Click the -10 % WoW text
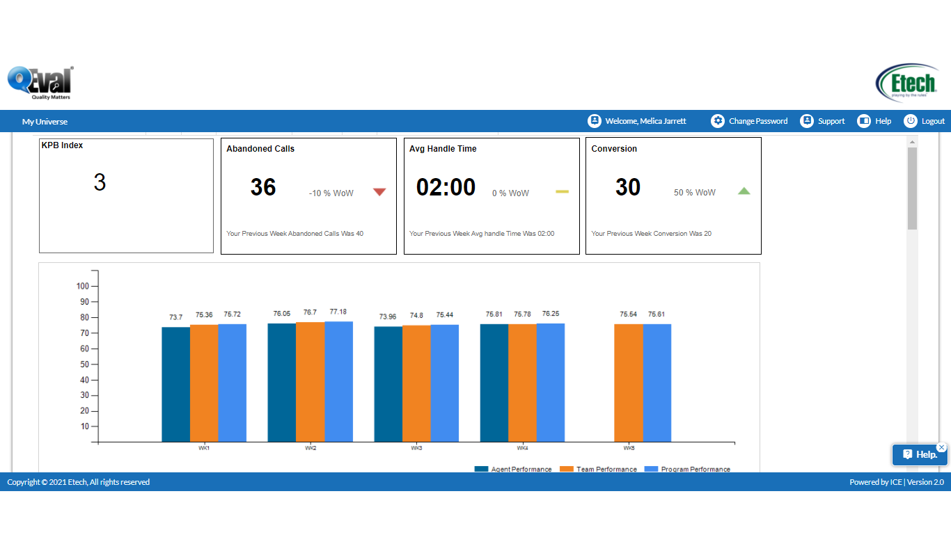This screenshot has height=560, width=951. pos(331,193)
